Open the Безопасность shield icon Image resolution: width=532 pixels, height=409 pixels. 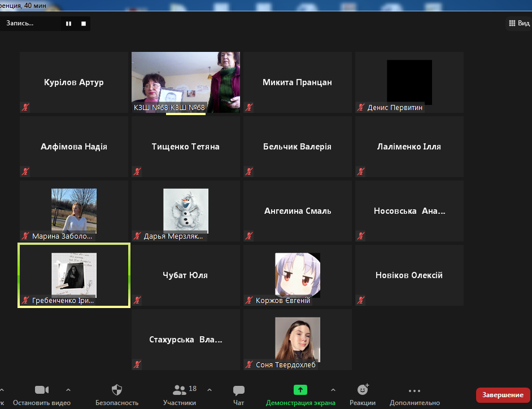117,390
